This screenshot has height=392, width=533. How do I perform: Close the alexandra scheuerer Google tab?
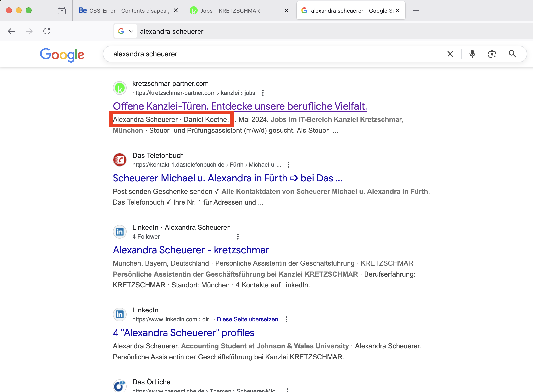click(398, 11)
